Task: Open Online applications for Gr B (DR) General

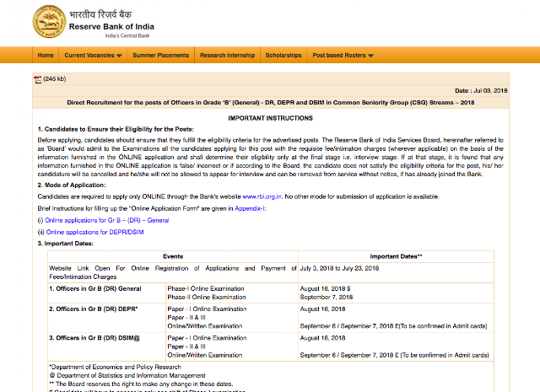Action: point(107,220)
